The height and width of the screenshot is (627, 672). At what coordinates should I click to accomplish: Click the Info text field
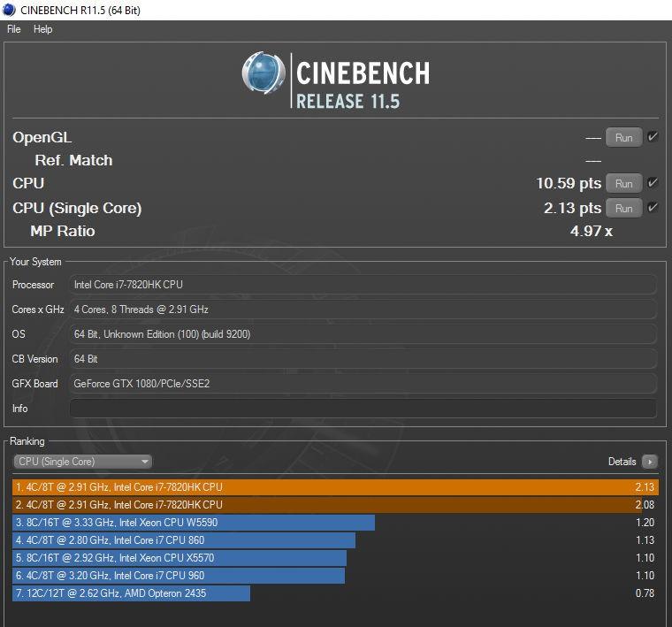click(363, 409)
